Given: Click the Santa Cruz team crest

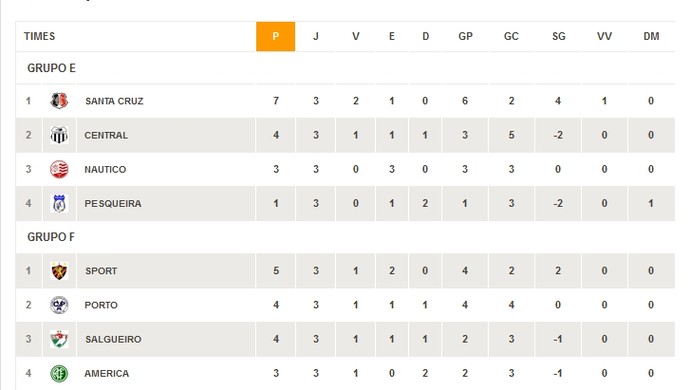Looking at the screenshot, I should (59, 101).
